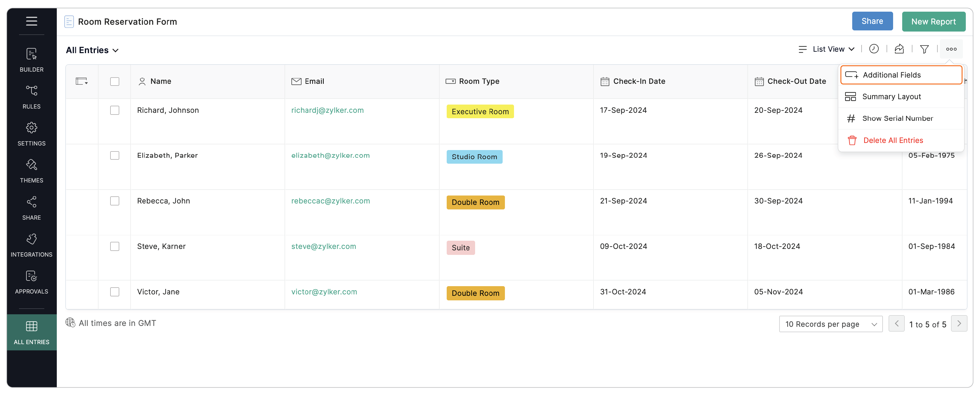Click the New Report button

point(934,21)
